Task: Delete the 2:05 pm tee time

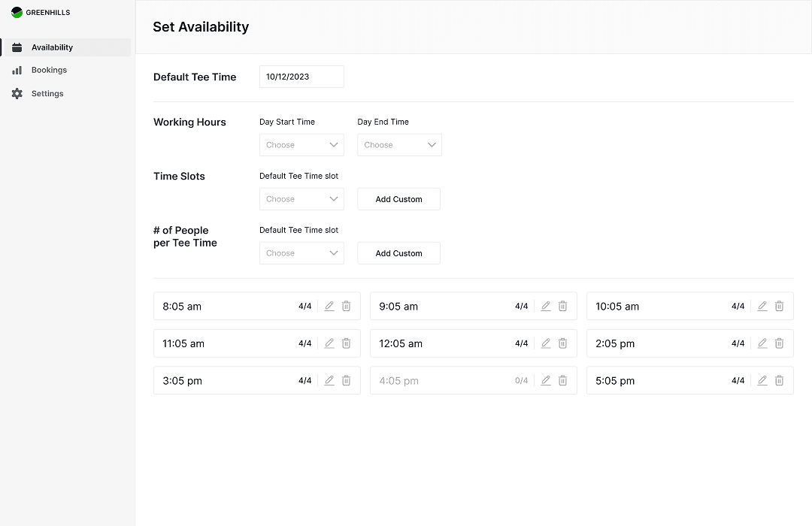Action: pyautogui.click(x=780, y=343)
